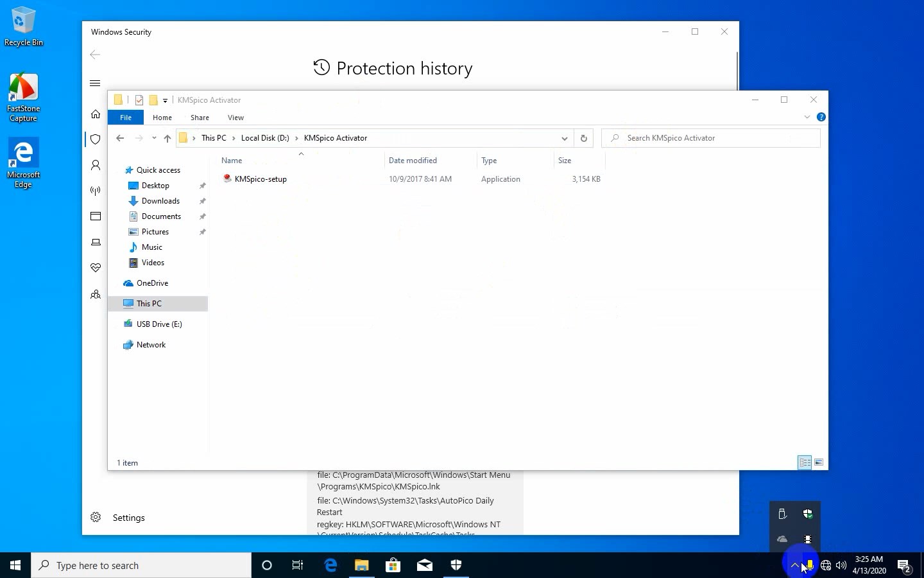Open Device performance & health heart icon
Screen dimensions: 924x578
tap(96, 268)
